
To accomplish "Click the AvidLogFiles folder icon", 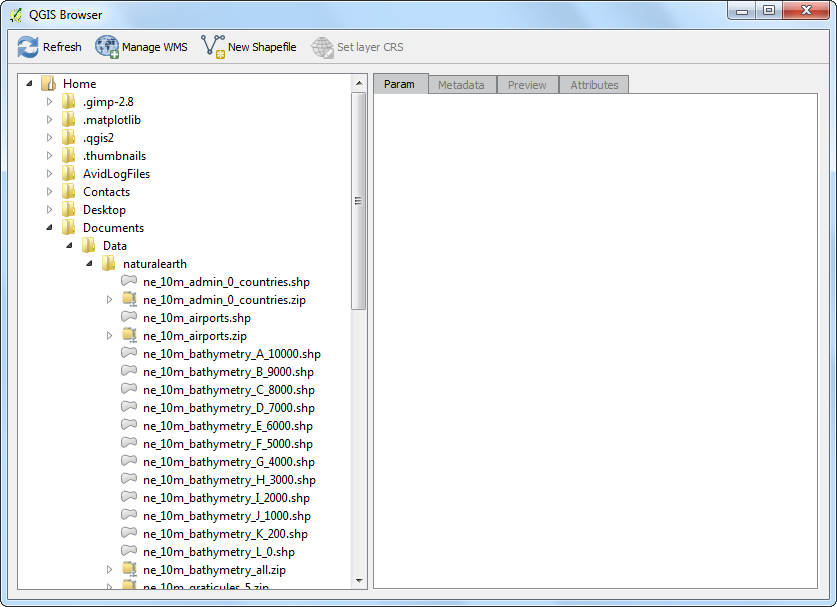I will (68, 174).
